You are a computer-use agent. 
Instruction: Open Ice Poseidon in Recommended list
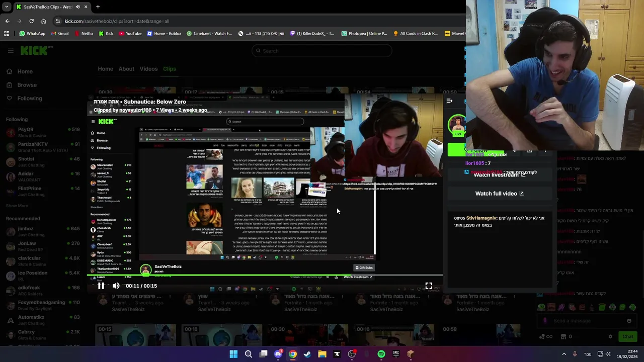(43, 276)
